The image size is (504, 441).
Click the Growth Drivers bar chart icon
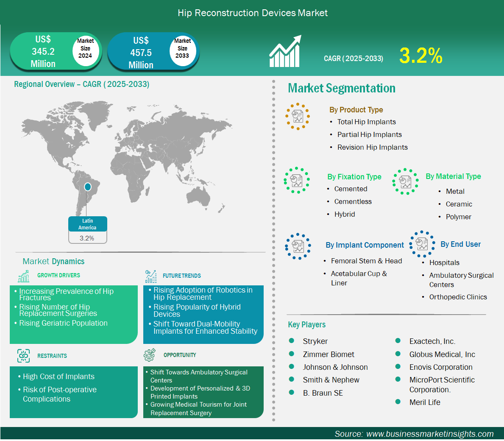tap(24, 276)
